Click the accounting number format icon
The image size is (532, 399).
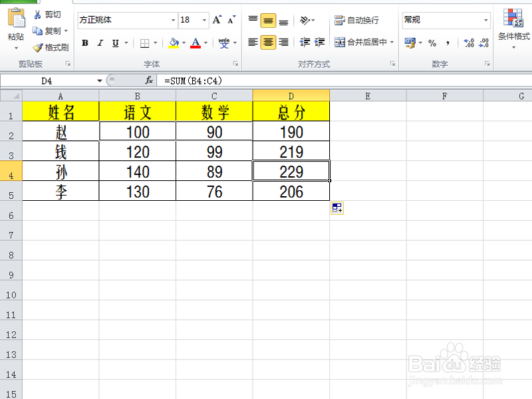tap(410, 43)
